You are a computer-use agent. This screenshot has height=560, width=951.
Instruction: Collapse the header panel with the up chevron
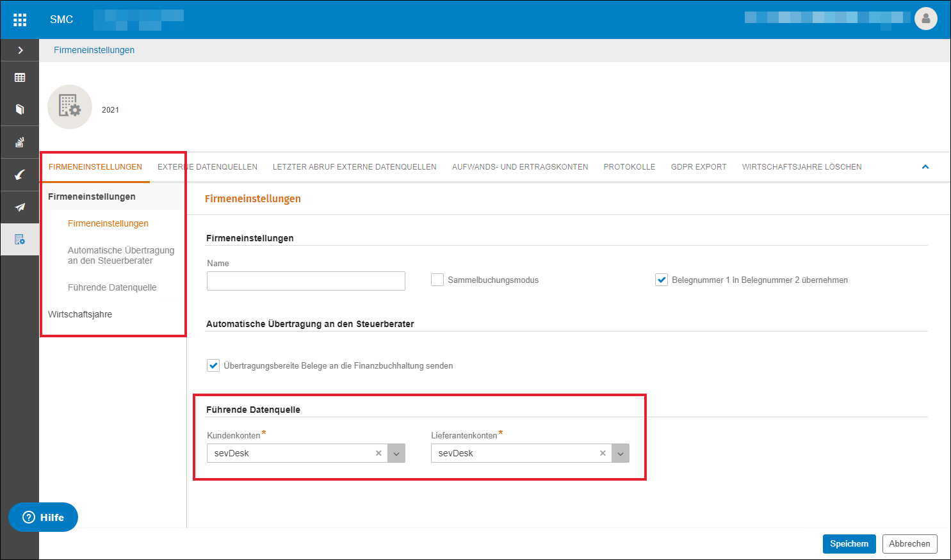925,167
